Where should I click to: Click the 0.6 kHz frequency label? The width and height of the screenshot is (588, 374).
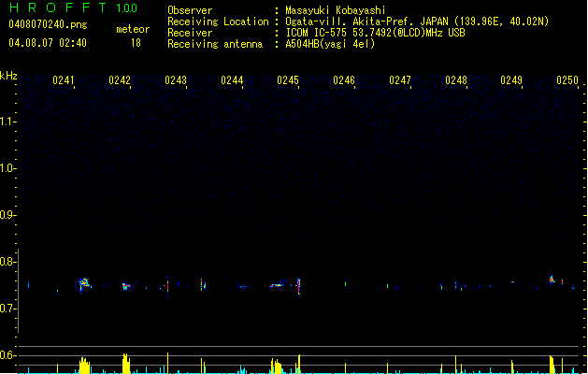7,355
